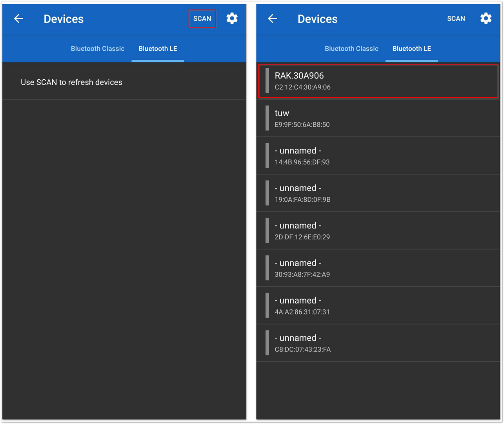Click Devices title on left screen
Viewport: 504px width, 424px height.
point(64,19)
